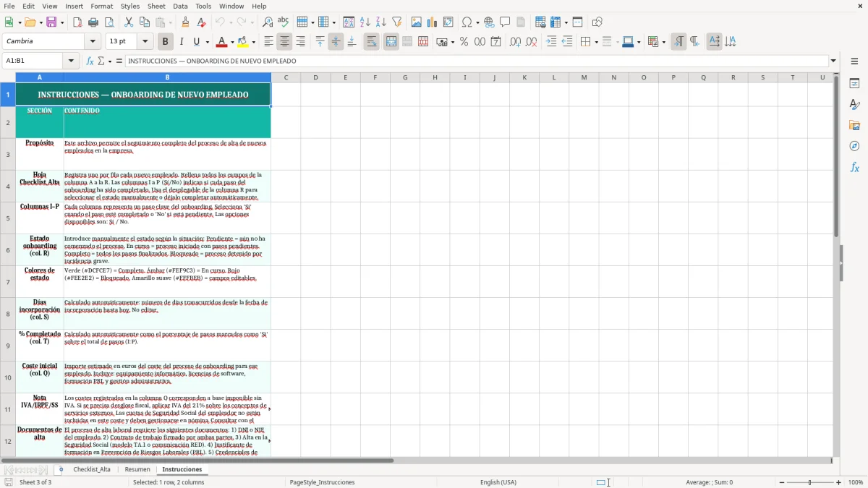Toggle Bold formatting
868x488 pixels.
click(165, 42)
